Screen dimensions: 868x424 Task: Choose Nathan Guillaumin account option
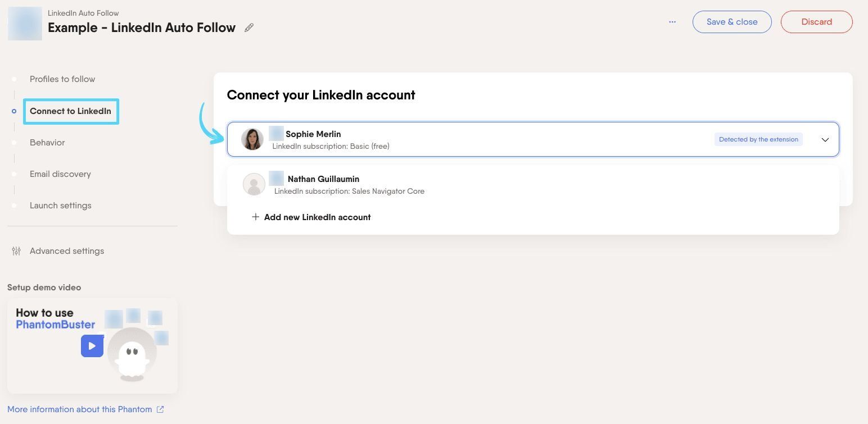point(533,184)
